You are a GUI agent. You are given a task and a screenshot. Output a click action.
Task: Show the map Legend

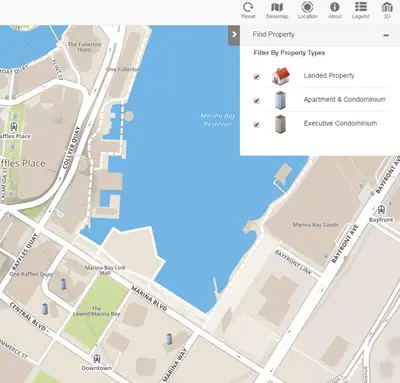click(361, 10)
